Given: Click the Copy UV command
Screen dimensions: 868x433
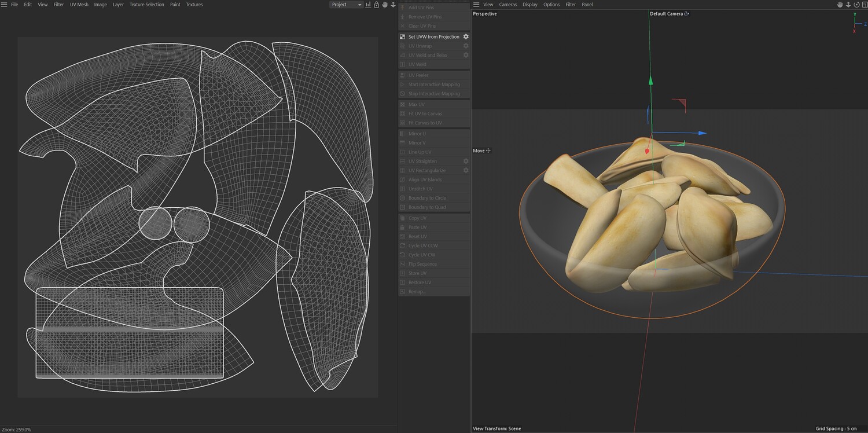Looking at the screenshot, I should click(x=434, y=218).
